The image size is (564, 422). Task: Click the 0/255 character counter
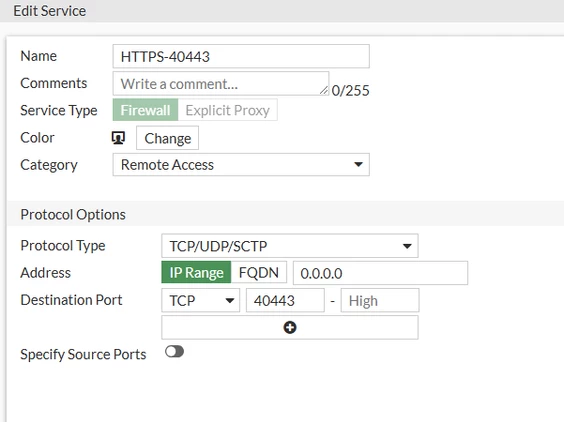(350, 91)
